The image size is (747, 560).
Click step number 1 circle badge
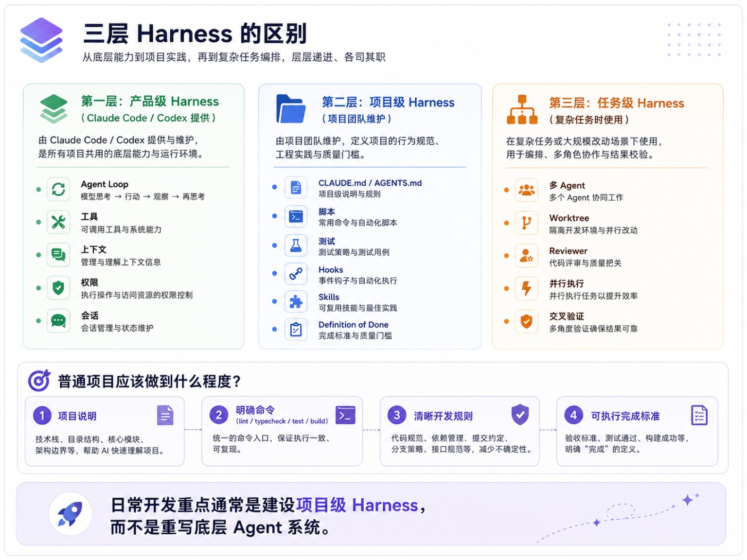(42, 416)
